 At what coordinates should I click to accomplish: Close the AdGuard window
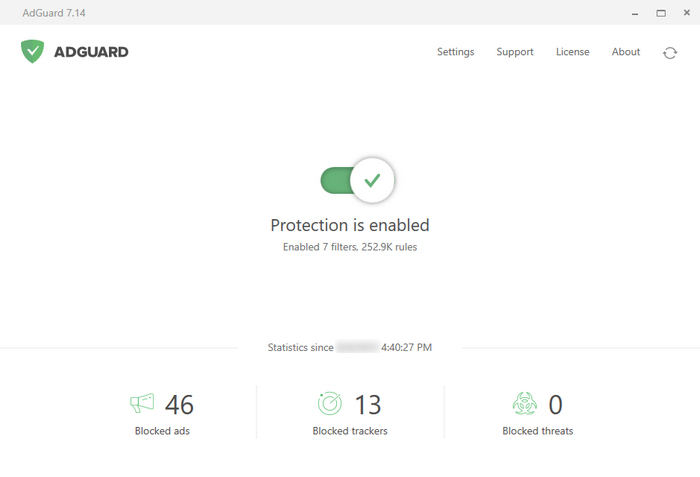687,13
